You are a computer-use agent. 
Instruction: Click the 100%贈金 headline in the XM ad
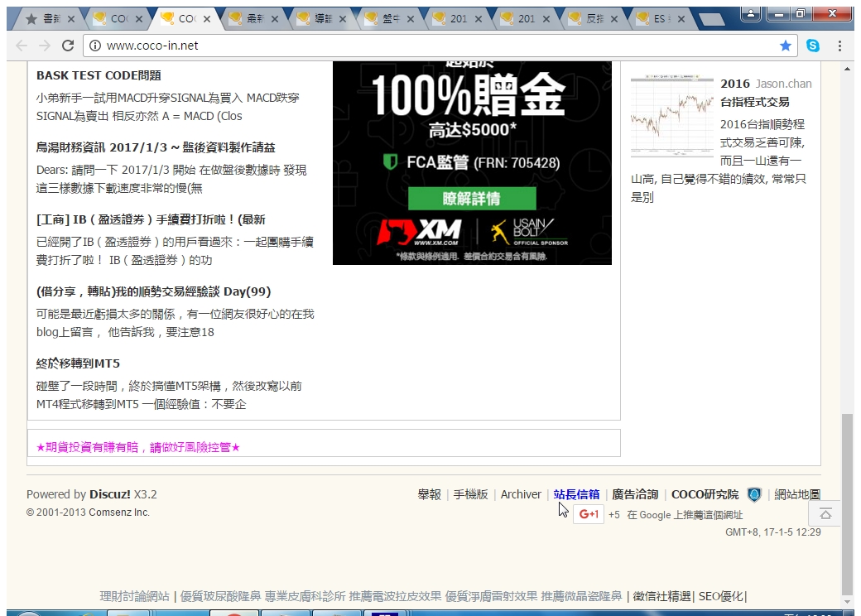coord(469,95)
